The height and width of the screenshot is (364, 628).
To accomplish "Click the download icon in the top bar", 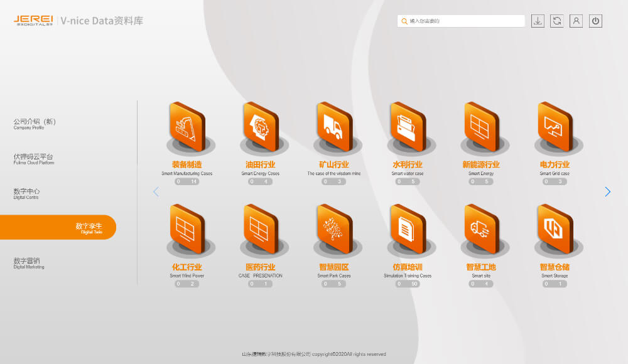I will [538, 21].
